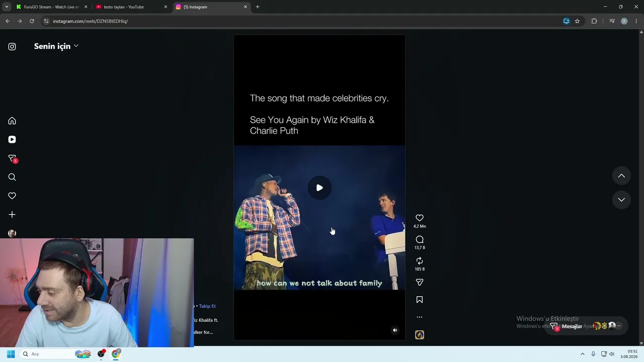The height and width of the screenshot is (362, 644).
Task: Open more options three-dot reel menu
Action: [420, 317]
